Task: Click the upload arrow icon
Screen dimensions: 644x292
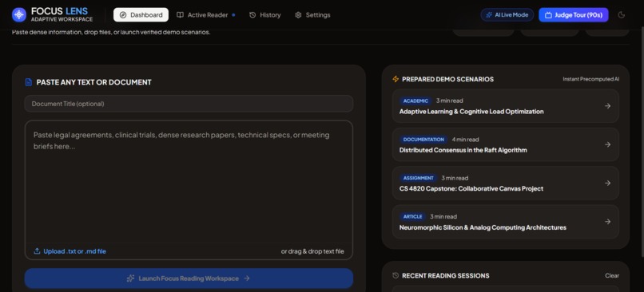Action: pos(37,251)
